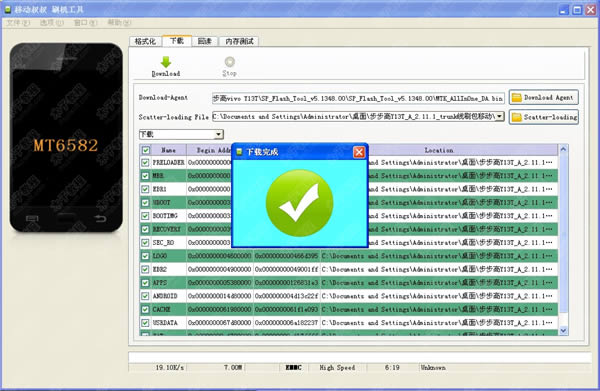
Task: Click the partition list scroll-down arrow
Action: [563, 331]
